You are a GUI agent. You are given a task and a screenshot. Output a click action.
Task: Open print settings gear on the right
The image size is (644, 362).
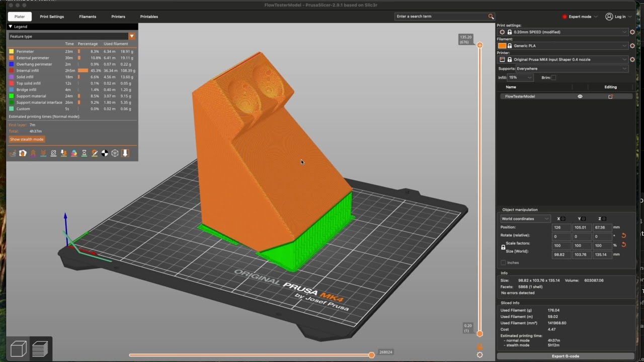coord(632,32)
